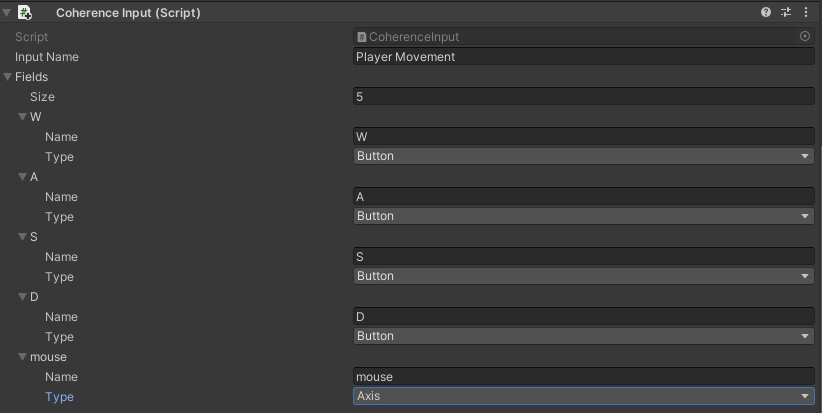The height and width of the screenshot is (413, 822).
Task: Open the Type dropdown for W field
Action: click(x=584, y=156)
